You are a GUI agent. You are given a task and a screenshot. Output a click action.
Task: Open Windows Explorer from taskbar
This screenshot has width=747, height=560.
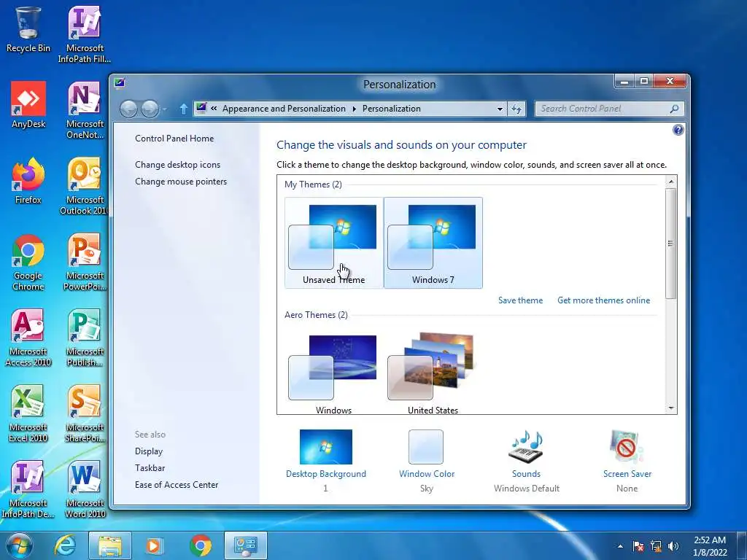point(109,545)
